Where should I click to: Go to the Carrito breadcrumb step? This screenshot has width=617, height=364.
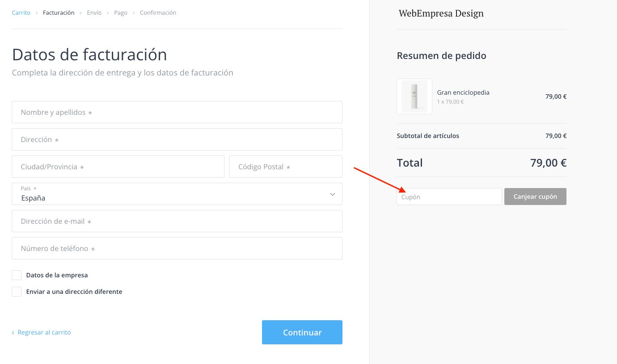[x=21, y=13]
